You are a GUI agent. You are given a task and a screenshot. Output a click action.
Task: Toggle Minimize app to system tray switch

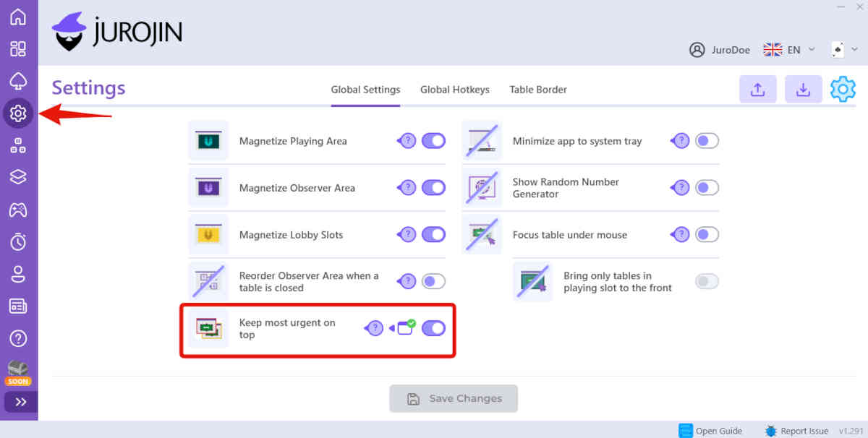click(x=707, y=141)
